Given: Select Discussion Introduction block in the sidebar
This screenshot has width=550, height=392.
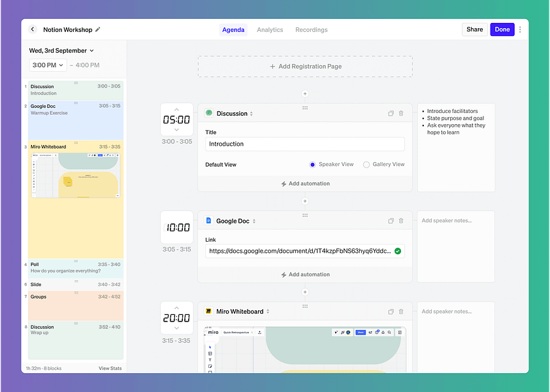Looking at the screenshot, I should point(75,90).
